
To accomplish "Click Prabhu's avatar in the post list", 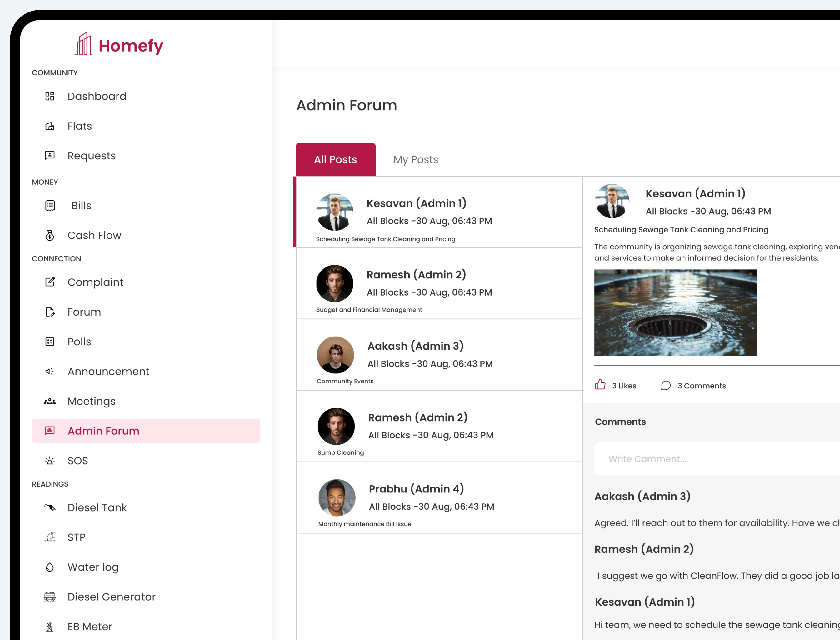I will point(337,497).
